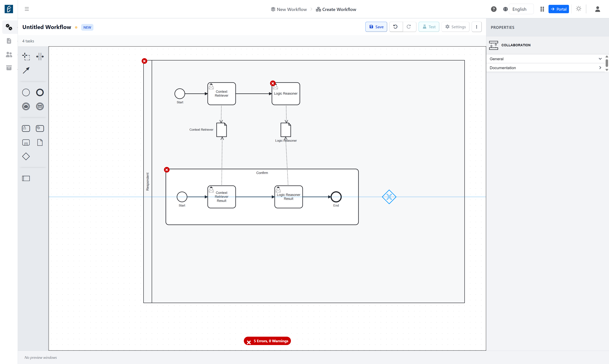Screen dimensions: 609x364
Task: Pick the filled envelope message event in palette
Action: [26, 107]
